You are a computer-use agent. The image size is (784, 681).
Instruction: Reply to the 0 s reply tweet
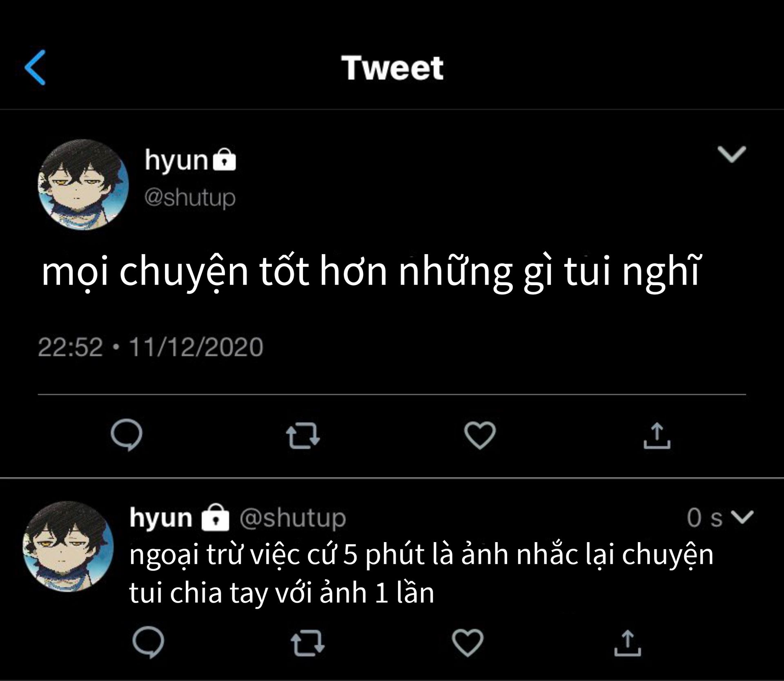click(x=148, y=643)
